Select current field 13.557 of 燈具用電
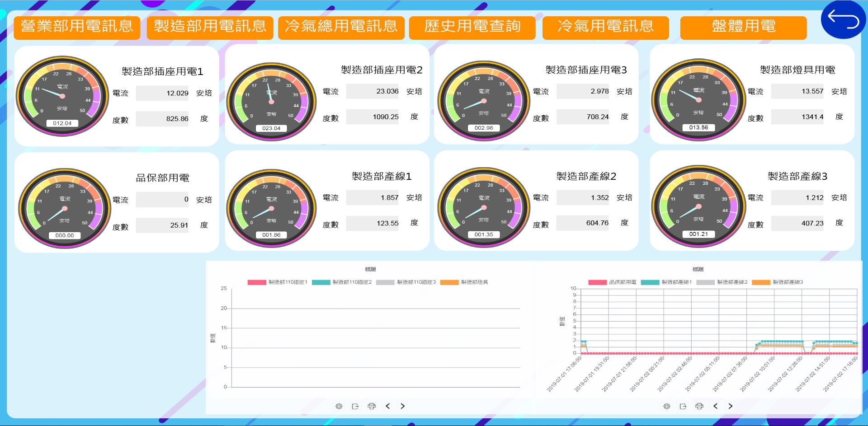The image size is (868, 426). [797, 91]
